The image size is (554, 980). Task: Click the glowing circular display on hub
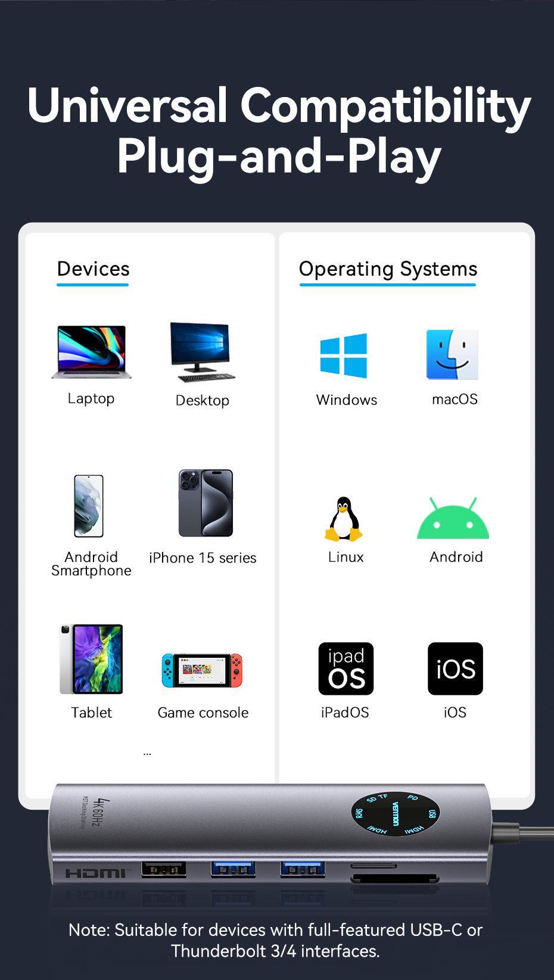click(395, 813)
